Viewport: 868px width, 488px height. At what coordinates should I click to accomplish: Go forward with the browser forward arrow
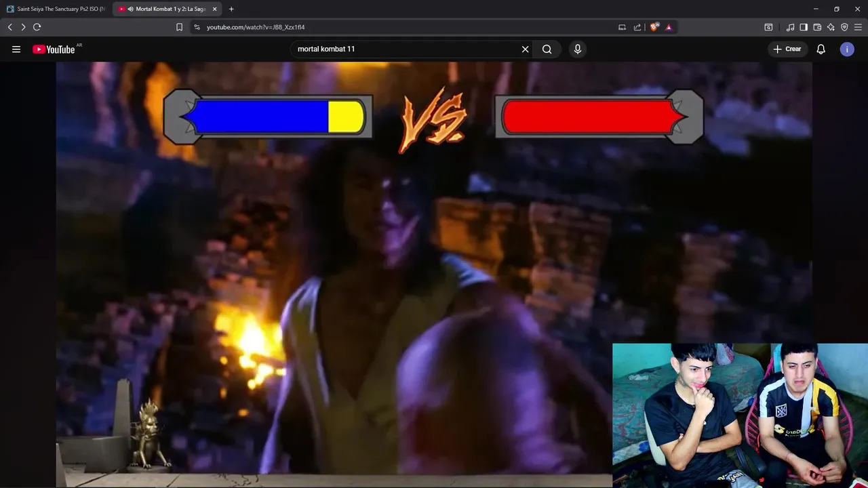(x=23, y=27)
